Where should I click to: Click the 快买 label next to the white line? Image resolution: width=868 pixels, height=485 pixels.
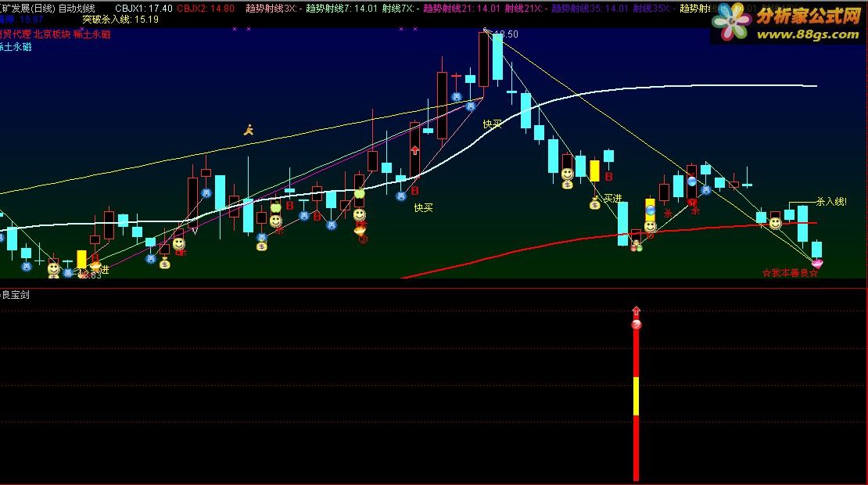(492, 124)
